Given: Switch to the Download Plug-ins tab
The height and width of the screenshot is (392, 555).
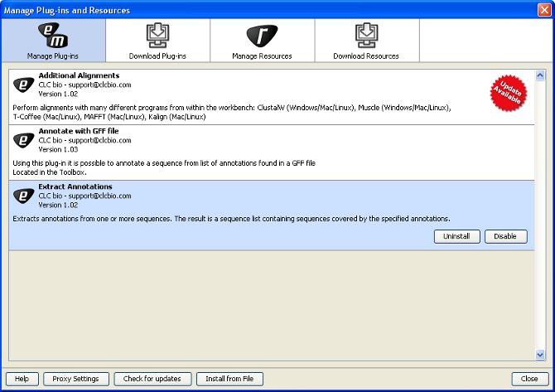Looking at the screenshot, I should point(157,41).
